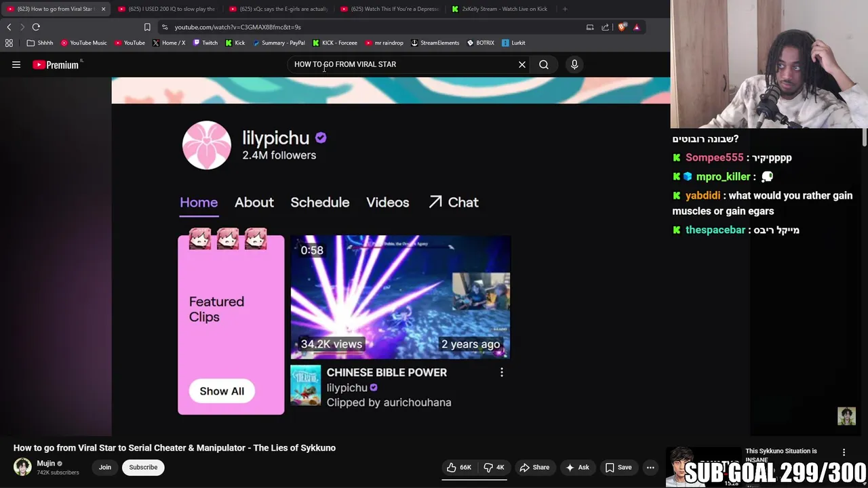Viewport: 868px width, 488px height.
Task: Click lilypichu's pink flower avatar
Action: tap(207, 145)
